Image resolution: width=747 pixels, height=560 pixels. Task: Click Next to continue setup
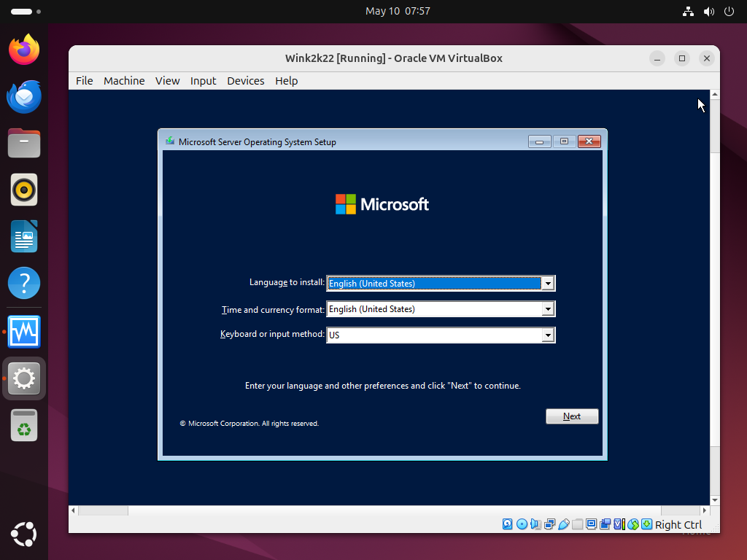572,416
